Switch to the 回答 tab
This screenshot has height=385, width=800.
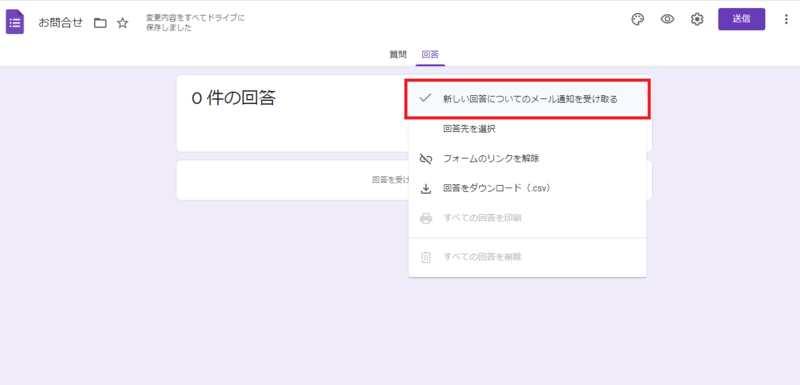(x=430, y=55)
